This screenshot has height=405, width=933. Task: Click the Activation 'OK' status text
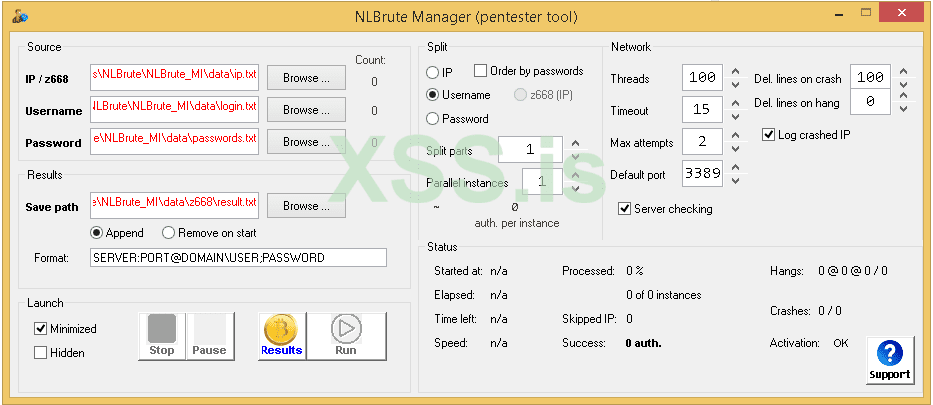pos(841,343)
